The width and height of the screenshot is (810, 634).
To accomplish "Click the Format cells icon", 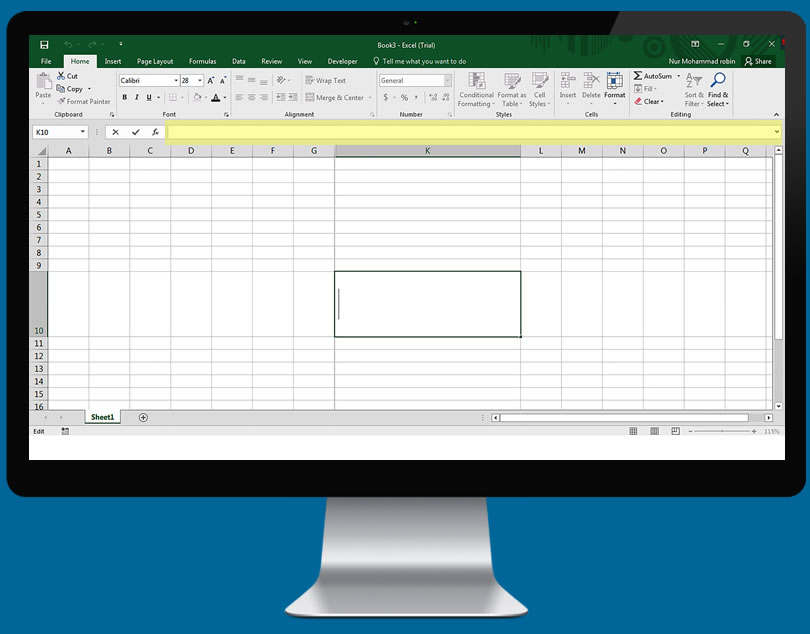I will pos(614,81).
